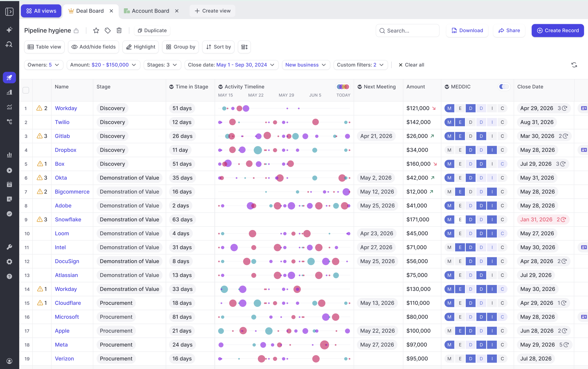Refresh the table with reload icon
This screenshot has width=588, height=369.
(x=574, y=65)
